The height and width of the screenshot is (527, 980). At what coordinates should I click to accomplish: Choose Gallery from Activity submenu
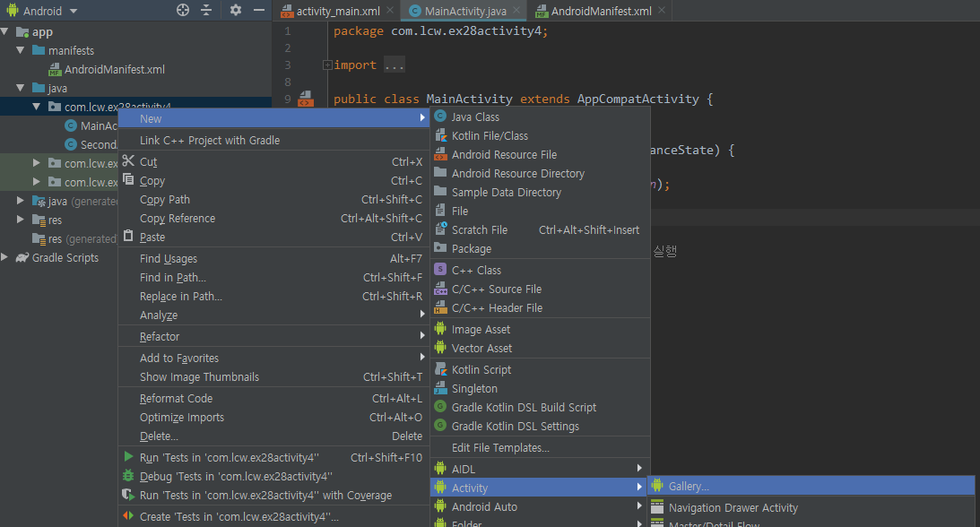(811, 486)
